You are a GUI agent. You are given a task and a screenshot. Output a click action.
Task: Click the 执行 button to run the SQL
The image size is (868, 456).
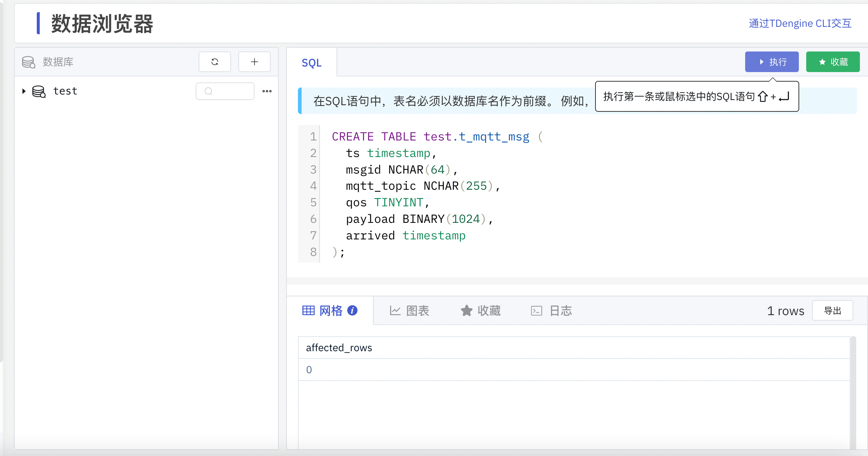point(772,62)
